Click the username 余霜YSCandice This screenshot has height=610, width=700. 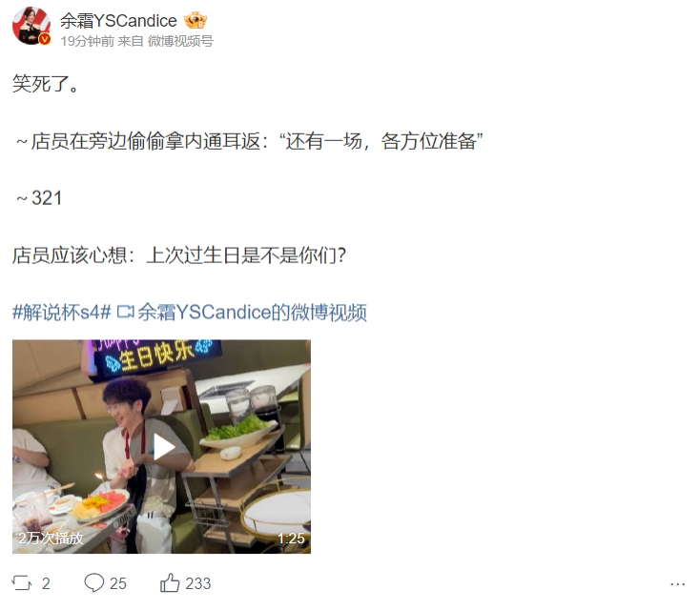tap(118, 21)
